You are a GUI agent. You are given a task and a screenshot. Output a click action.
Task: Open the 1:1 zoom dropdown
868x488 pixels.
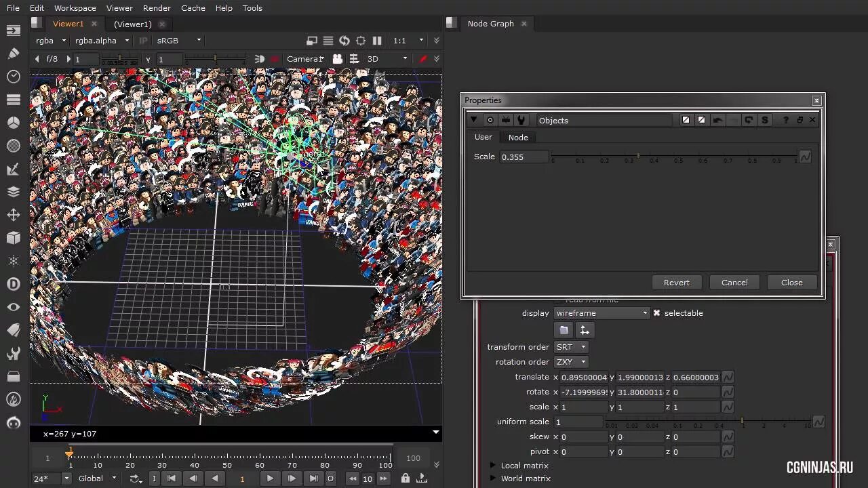pos(408,41)
